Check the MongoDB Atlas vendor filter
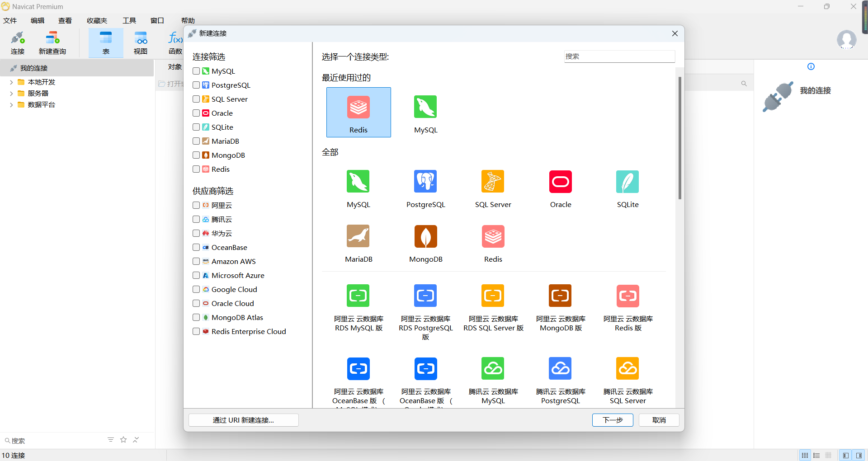 click(196, 317)
